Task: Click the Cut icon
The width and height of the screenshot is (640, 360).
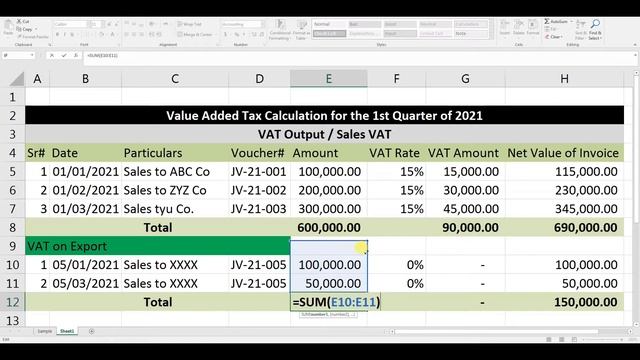Action: [x=19, y=21]
